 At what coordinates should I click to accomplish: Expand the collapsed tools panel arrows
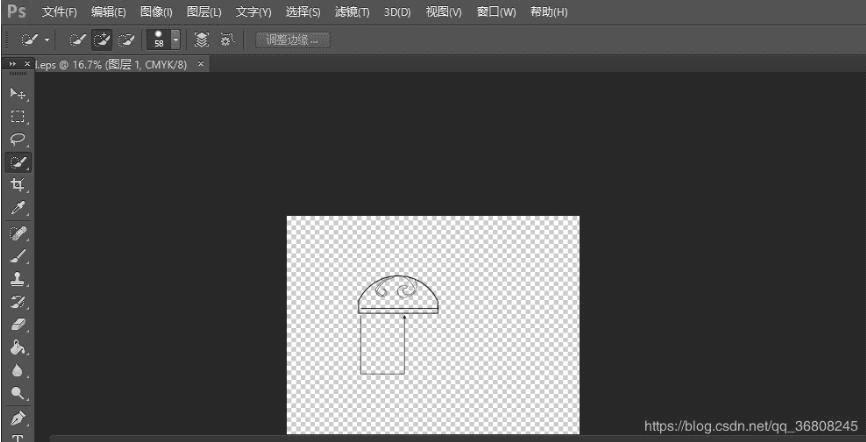coord(13,64)
